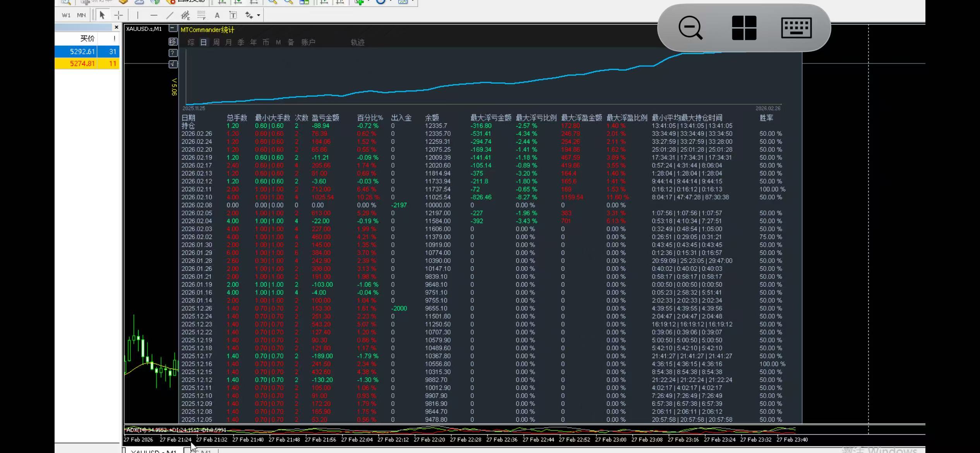Select the equidistant channel tool
This screenshot has width=980, height=453.
pos(185,15)
